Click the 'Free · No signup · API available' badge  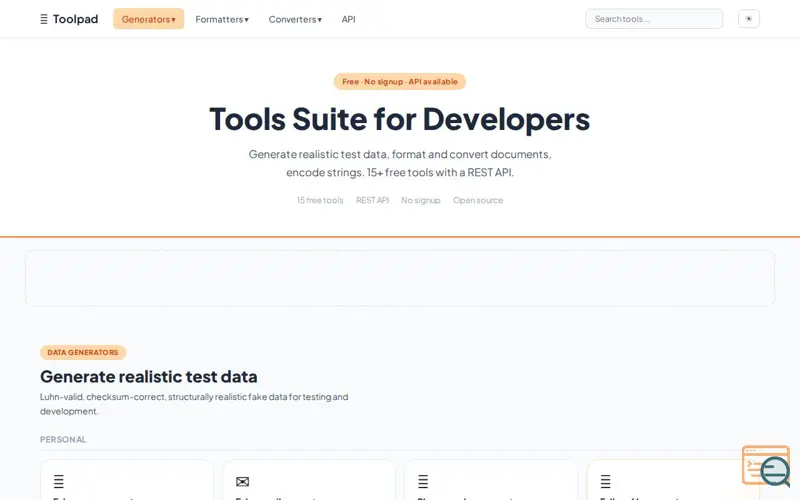[400, 82]
